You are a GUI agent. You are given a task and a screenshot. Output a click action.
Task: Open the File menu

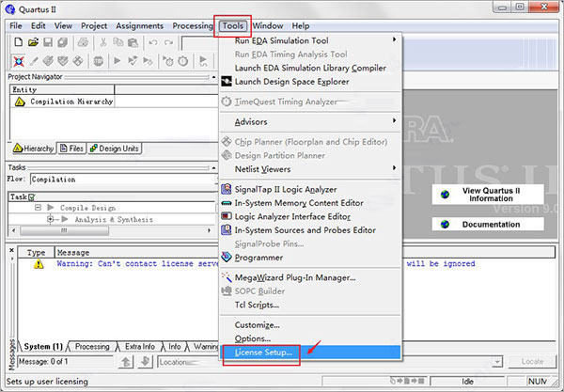15,26
